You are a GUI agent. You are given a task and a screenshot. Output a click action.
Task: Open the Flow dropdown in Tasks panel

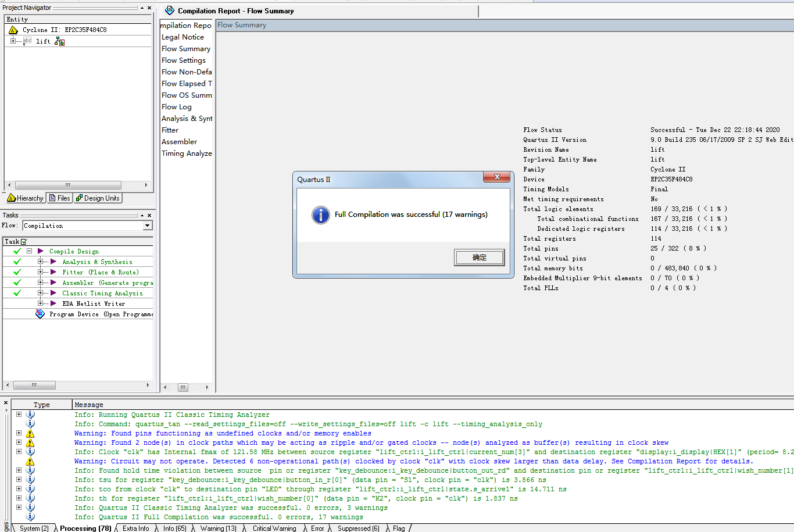[148, 226]
